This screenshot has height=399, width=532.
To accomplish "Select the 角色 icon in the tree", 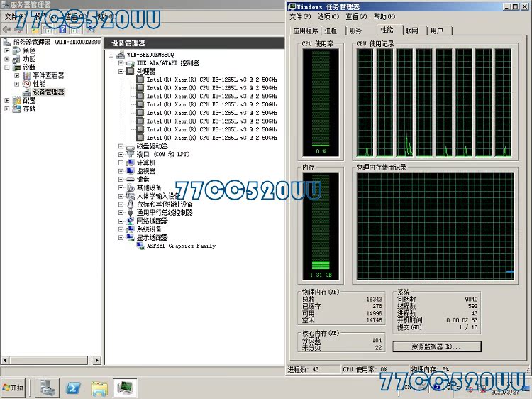I will pyautogui.click(x=16, y=50).
